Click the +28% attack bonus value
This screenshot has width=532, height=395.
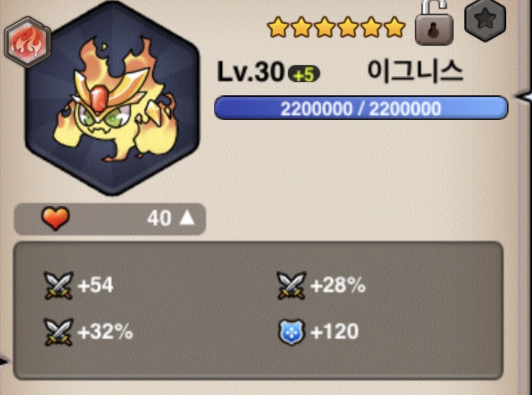click(338, 285)
